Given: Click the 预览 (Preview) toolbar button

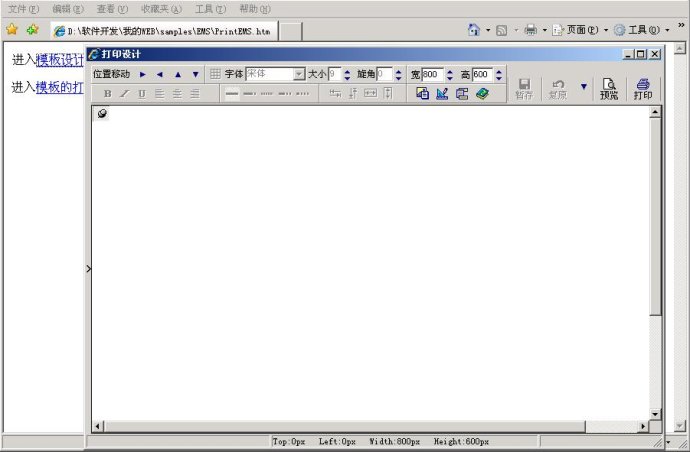Looking at the screenshot, I should click(608, 89).
